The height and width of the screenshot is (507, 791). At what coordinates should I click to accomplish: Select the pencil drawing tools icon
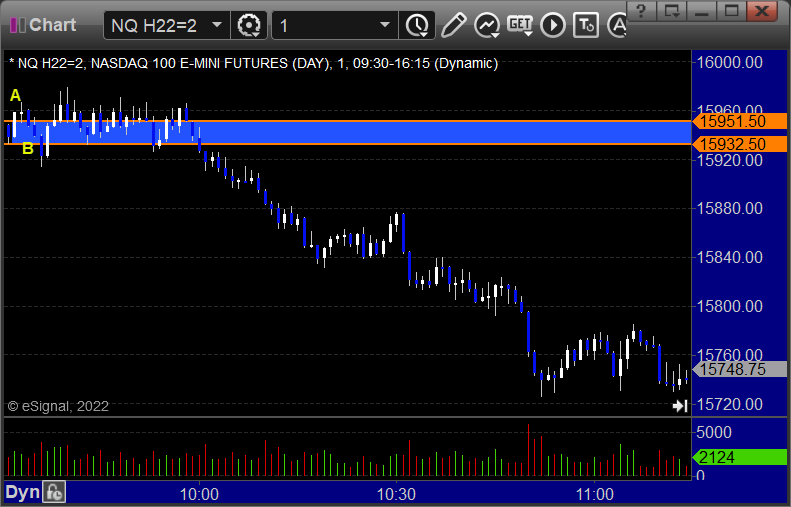coord(454,25)
